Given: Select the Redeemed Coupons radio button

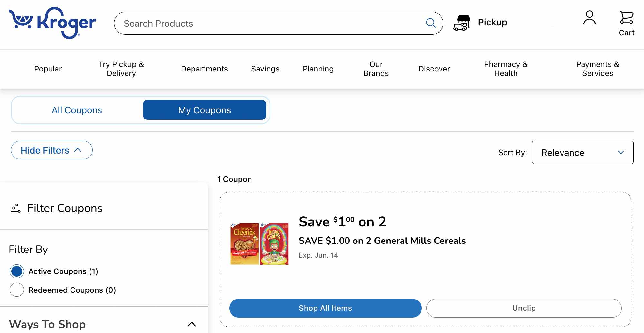Looking at the screenshot, I should 17,290.
